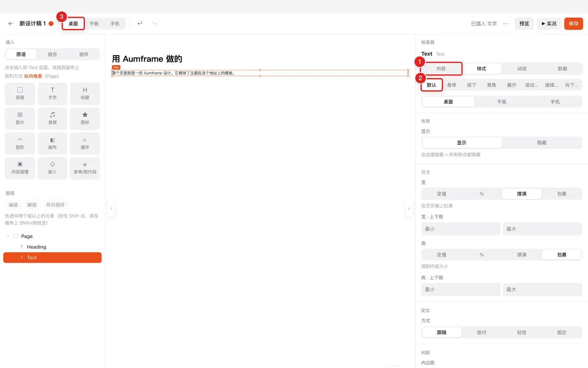The height and width of the screenshot is (368, 588).
Task: Insert a 容器 container element
Action: [20, 93]
